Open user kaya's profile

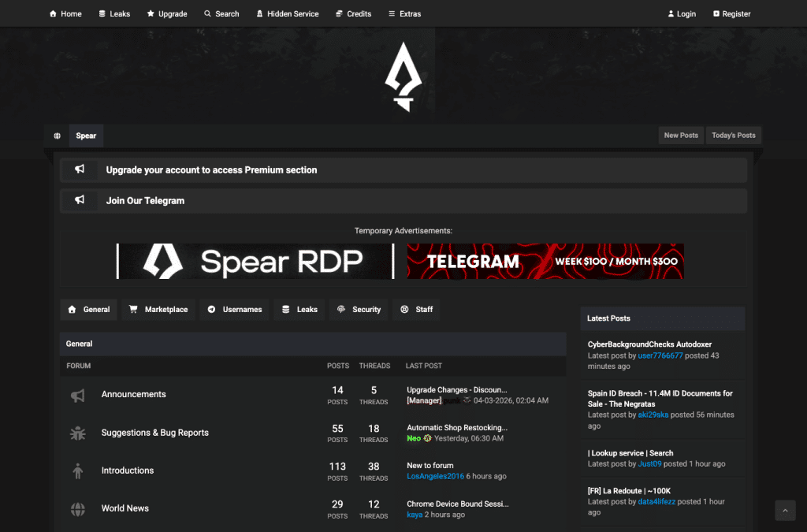(415, 515)
